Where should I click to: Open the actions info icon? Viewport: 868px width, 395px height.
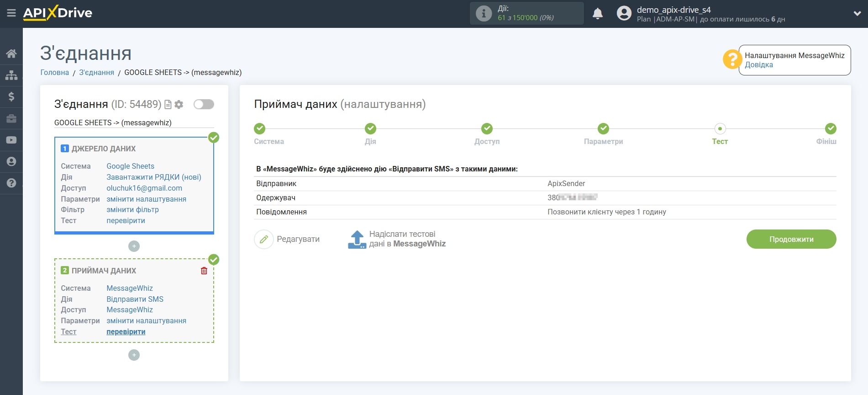pyautogui.click(x=484, y=13)
